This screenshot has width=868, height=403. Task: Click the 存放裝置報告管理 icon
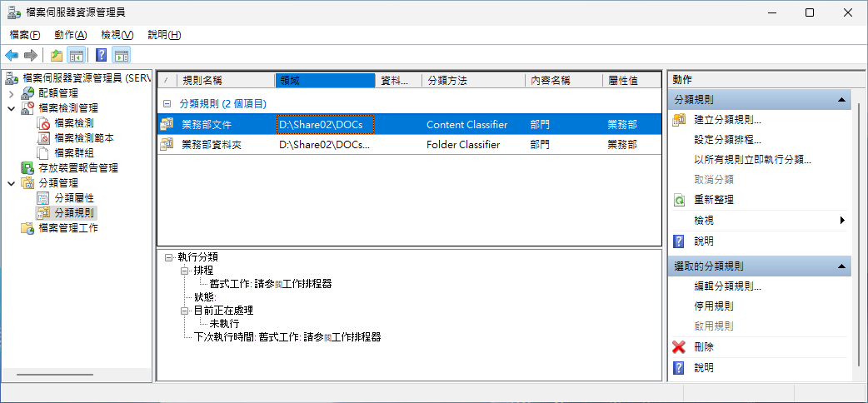27,167
